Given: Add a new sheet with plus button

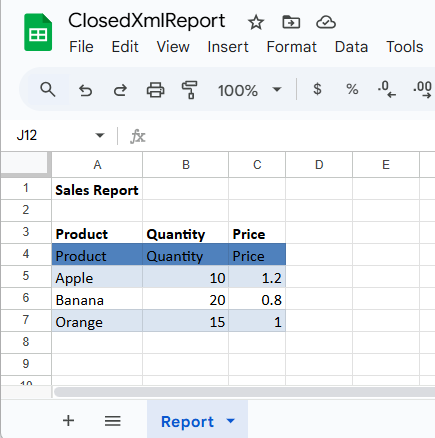Looking at the screenshot, I should [68, 421].
